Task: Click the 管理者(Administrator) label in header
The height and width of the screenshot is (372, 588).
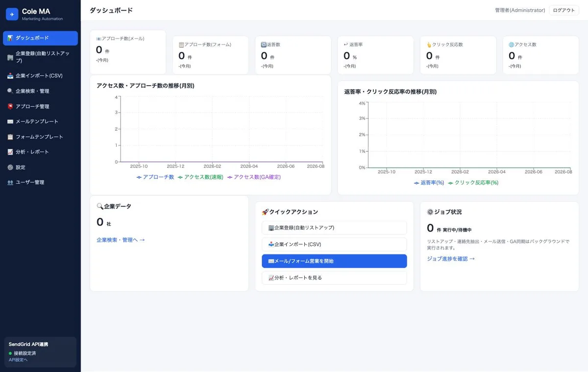Action: click(520, 10)
